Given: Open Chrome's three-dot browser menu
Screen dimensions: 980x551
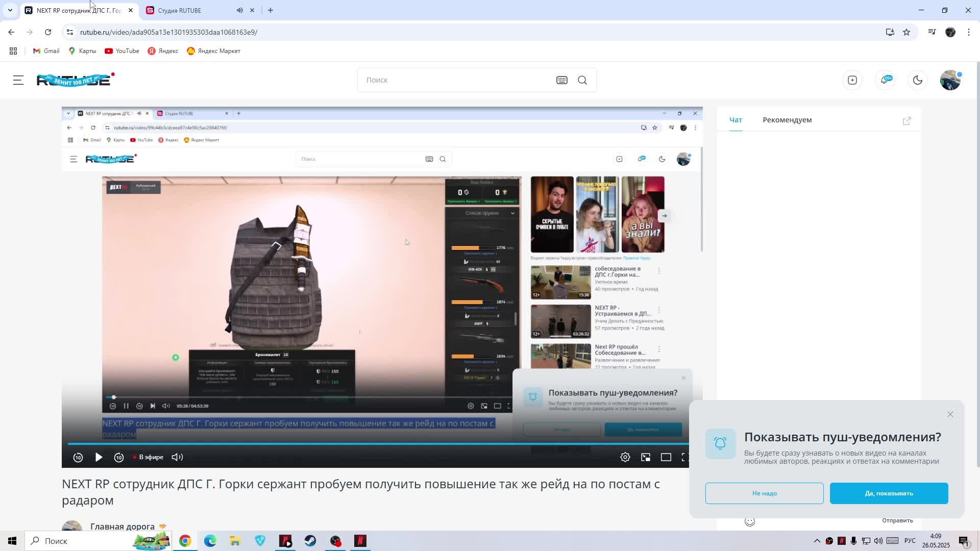Looking at the screenshot, I should (x=968, y=32).
